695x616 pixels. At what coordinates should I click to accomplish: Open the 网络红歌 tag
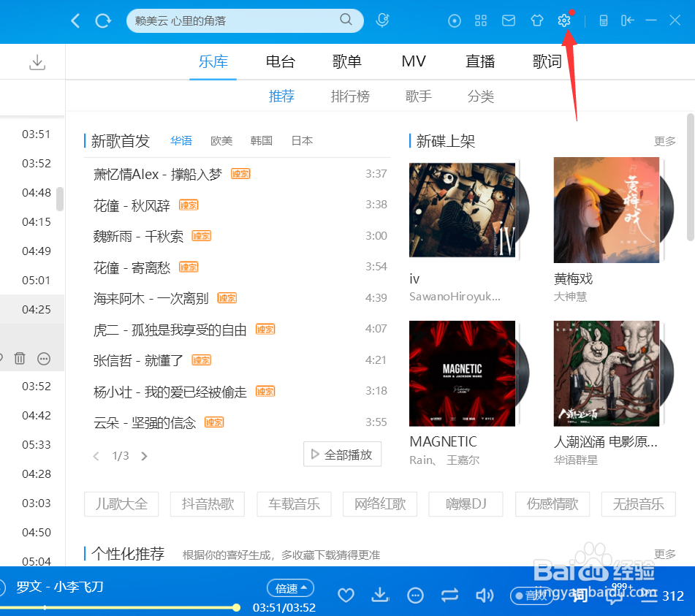380,504
